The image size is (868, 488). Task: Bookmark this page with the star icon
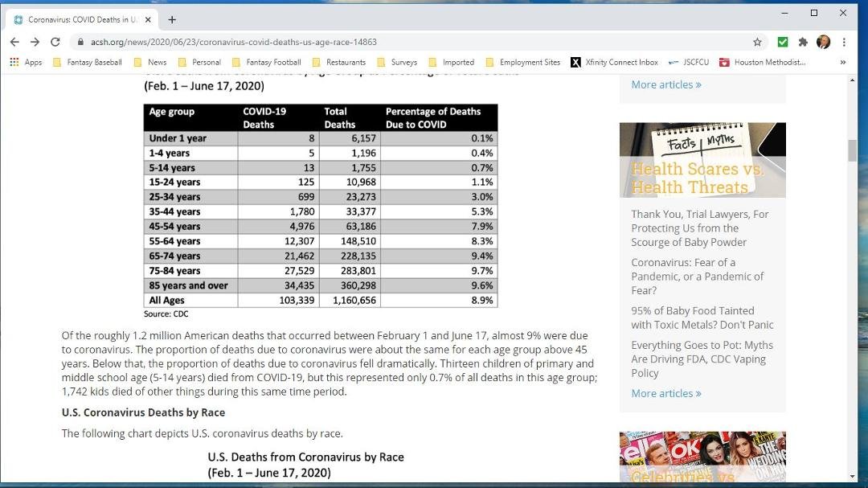pyautogui.click(x=757, y=42)
